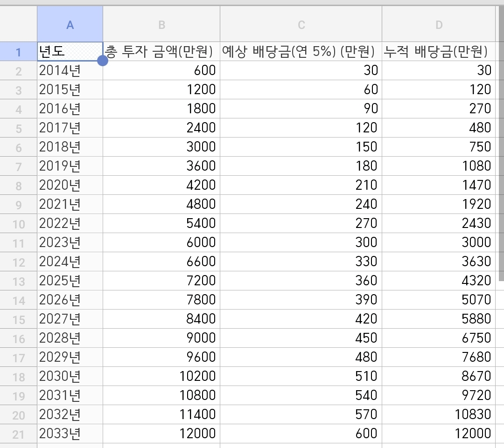Select cumulative dividend 5880
The image size is (504, 448).
pos(439,319)
